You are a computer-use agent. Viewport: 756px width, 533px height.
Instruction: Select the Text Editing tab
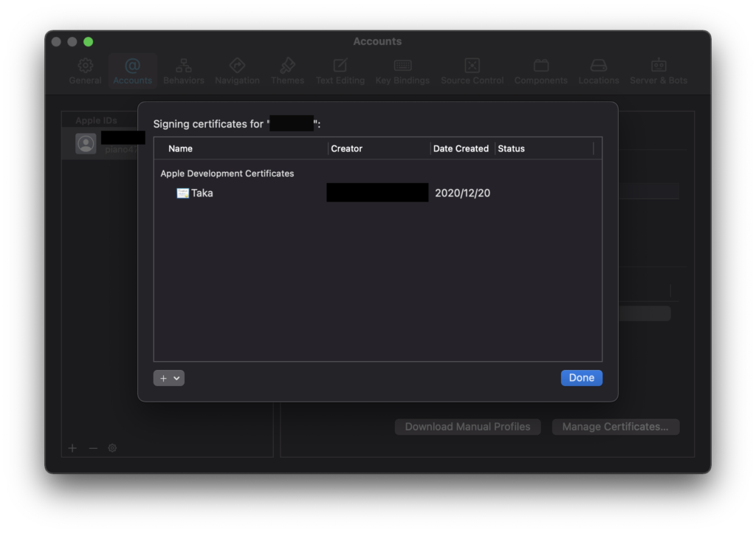[340, 72]
